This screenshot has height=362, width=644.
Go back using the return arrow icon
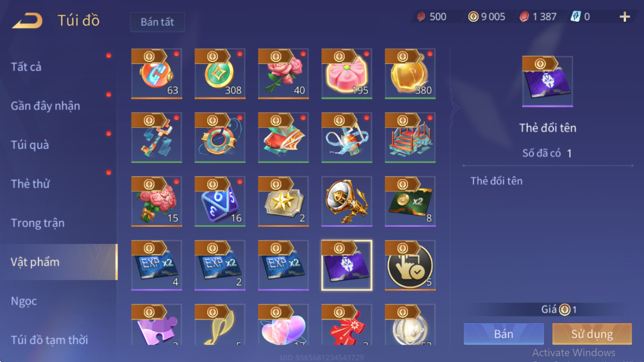(x=27, y=21)
